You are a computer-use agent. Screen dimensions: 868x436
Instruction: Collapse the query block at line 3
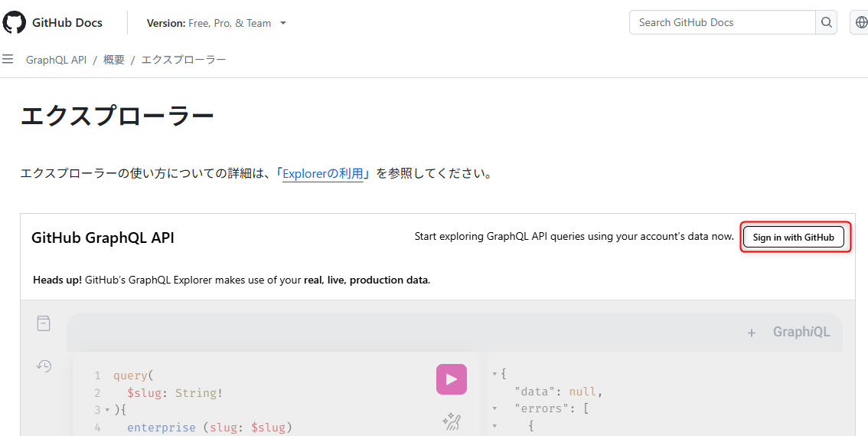tap(107, 411)
